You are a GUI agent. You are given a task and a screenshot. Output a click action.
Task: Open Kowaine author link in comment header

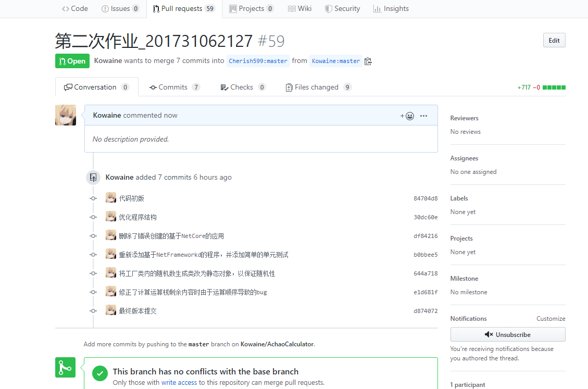(107, 115)
